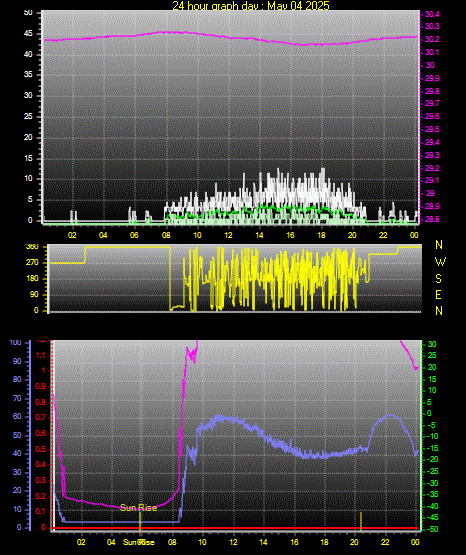466x555 pixels.
Task: Click the '24 hour graph day : May 04 2025' title
Action: coord(251,5)
